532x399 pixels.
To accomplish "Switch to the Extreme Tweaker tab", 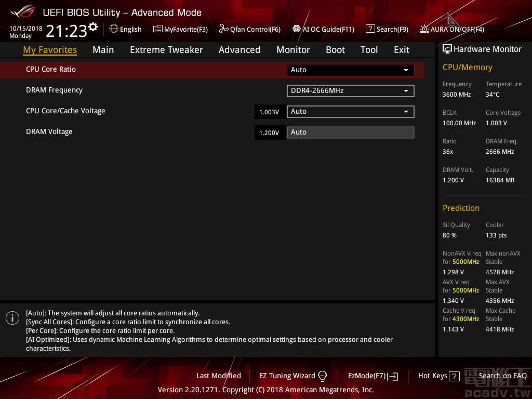I will click(x=166, y=49).
